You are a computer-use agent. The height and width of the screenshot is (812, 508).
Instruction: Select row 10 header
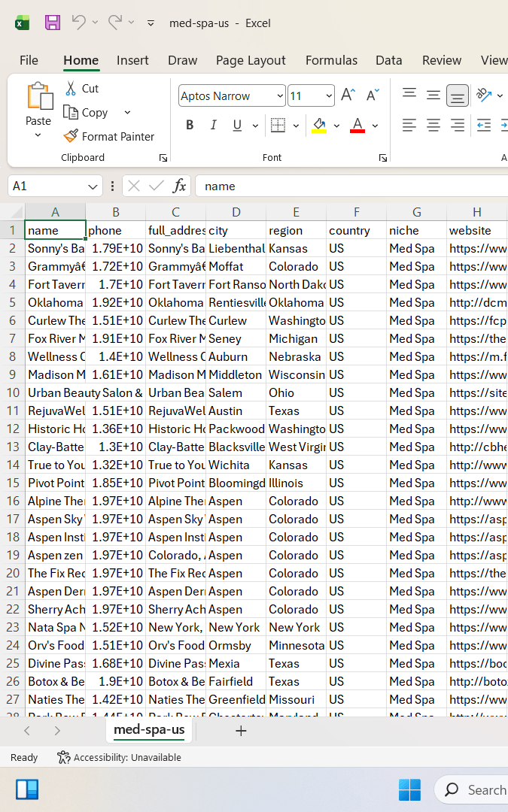click(13, 392)
